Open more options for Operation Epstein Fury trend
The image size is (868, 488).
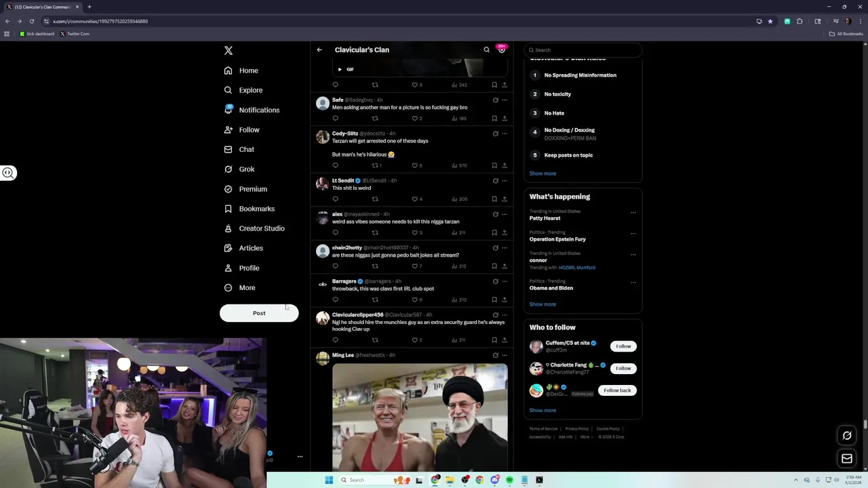pyautogui.click(x=633, y=233)
